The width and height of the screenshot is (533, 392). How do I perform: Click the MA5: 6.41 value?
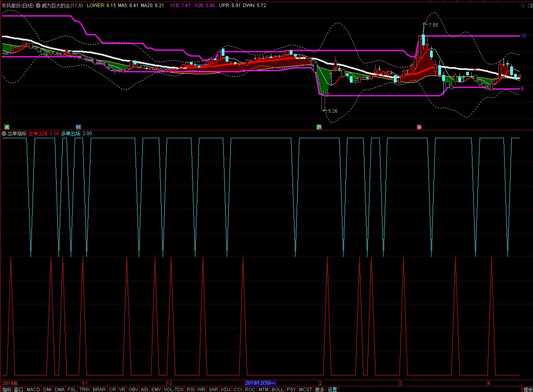(129, 5)
